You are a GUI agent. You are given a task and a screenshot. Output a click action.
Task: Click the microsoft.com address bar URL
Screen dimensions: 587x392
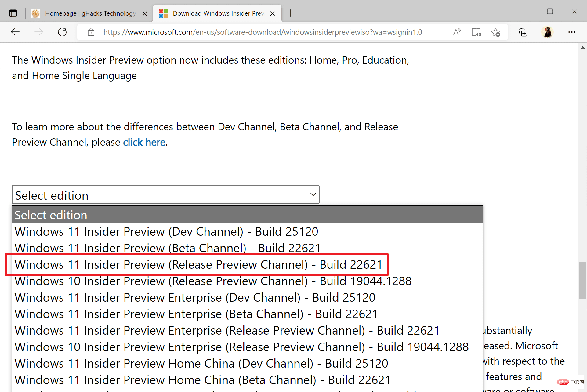point(263,32)
